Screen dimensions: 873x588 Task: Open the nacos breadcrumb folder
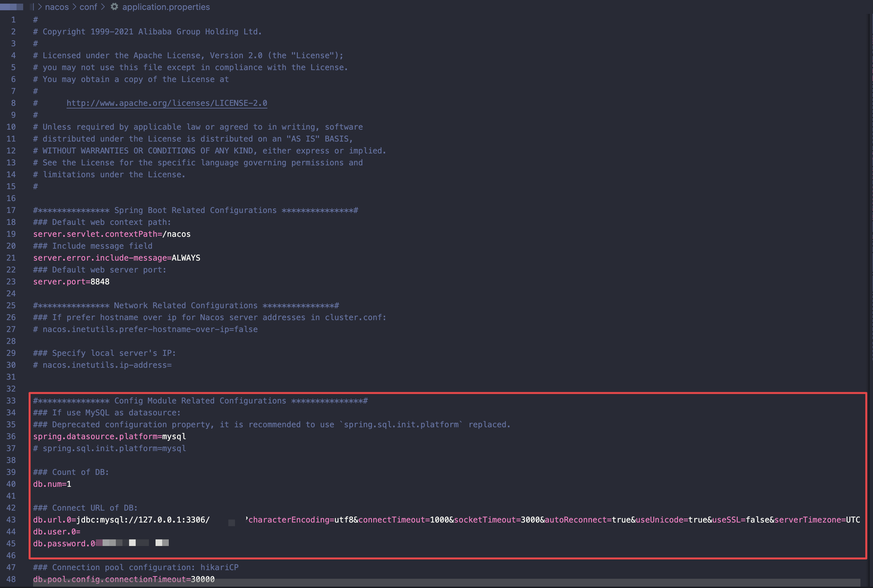(57, 7)
